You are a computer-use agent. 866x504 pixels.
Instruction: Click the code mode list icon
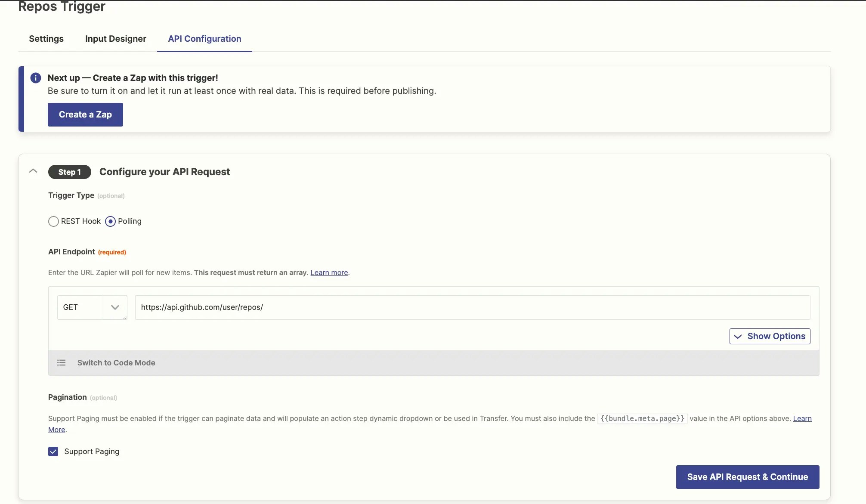(x=62, y=363)
